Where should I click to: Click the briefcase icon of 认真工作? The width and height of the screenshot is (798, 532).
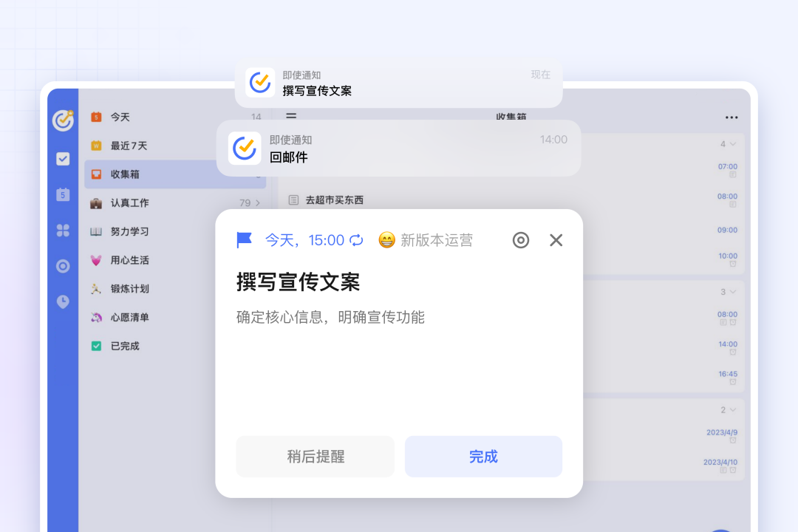96,203
